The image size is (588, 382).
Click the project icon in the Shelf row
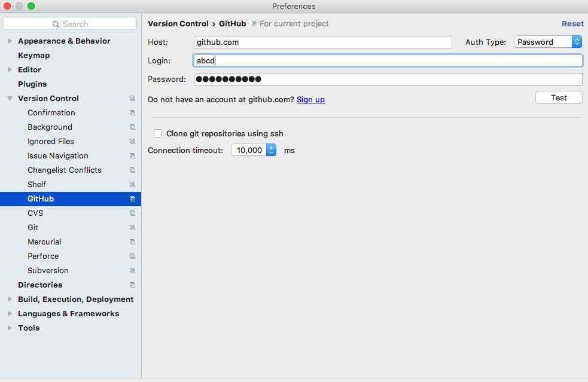click(x=132, y=185)
